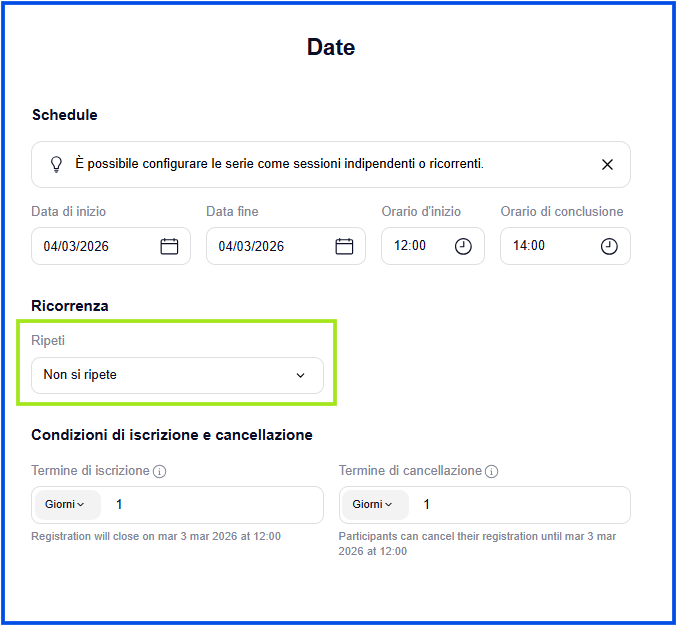This screenshot has height=629, width=676.
Task: Open Giorni unit dropdown for Termine di iscrizione
Action: 66,505
